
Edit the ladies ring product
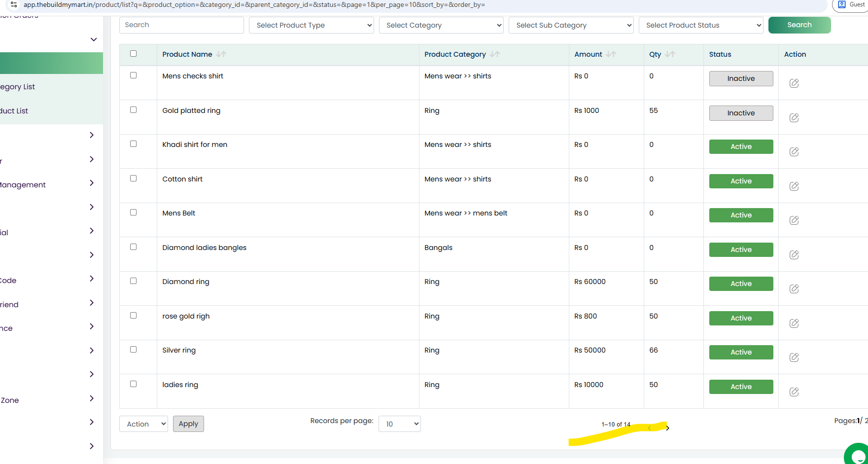(x=794, y=392)
